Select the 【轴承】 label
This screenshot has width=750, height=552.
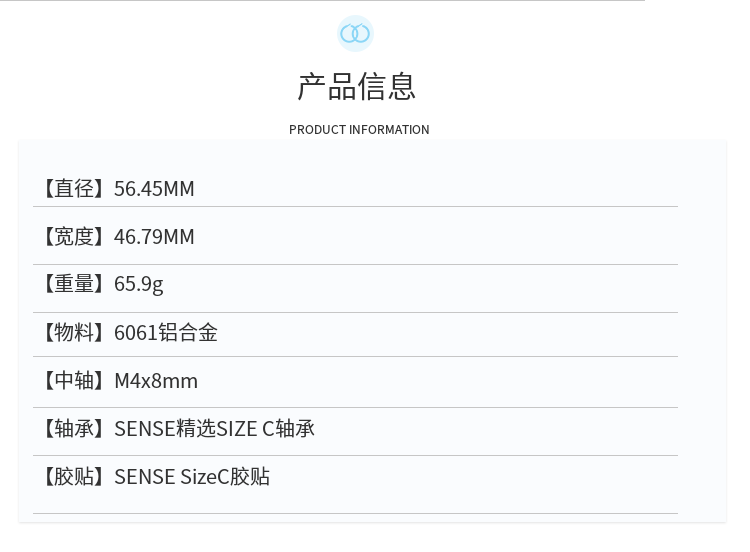click(x=74, y=429)
